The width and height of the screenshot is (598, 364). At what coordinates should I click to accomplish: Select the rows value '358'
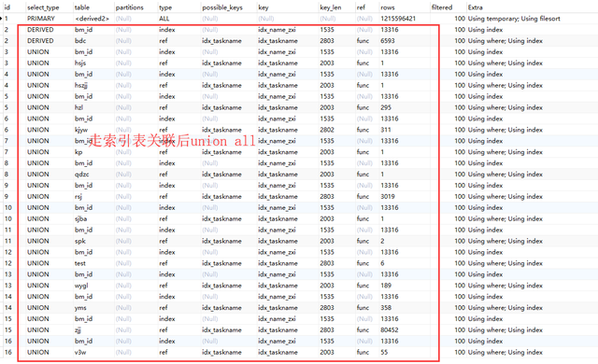coord(386,308)
